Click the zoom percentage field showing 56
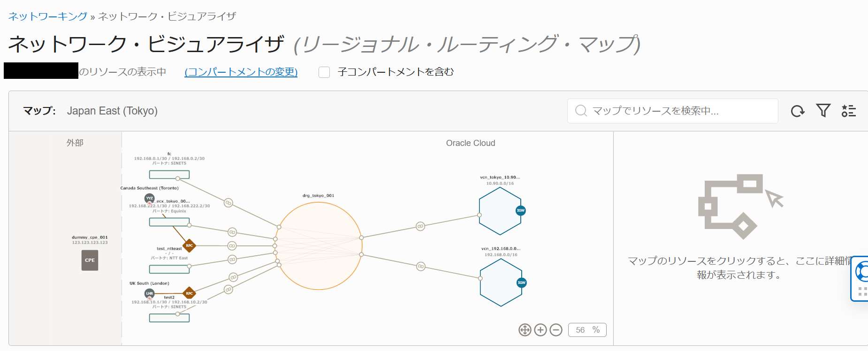 coord(587,330)
